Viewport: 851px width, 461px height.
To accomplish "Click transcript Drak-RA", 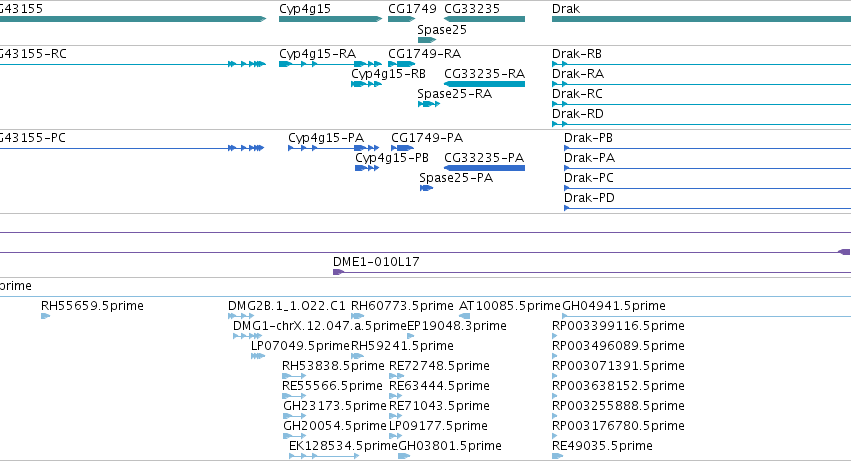I will [x=701, y=84].
